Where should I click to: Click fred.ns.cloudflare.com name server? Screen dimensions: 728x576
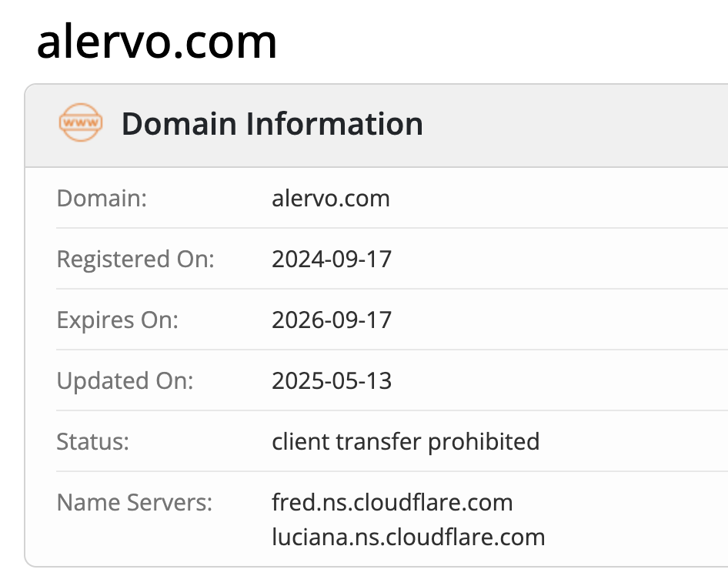[392, 503]
